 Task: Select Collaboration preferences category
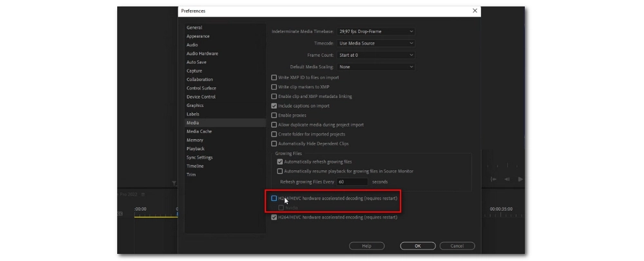200,79
